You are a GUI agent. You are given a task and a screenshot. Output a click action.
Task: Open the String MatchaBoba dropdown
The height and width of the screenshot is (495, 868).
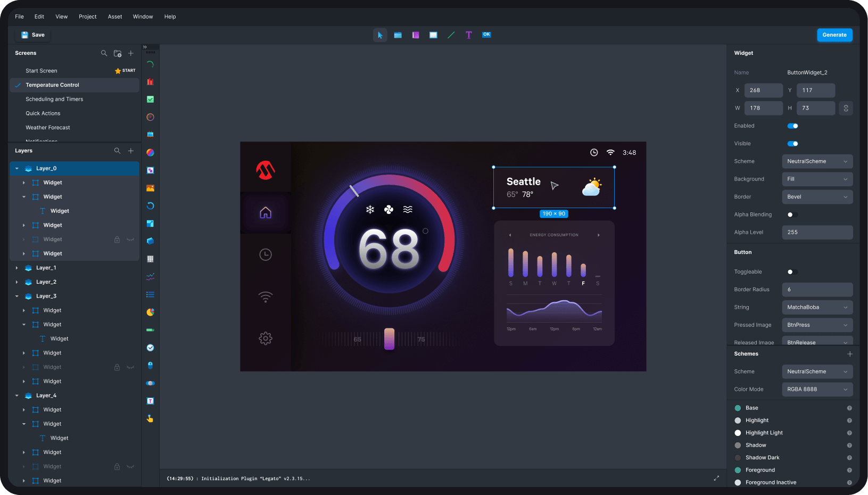click(x=817, y=308)
